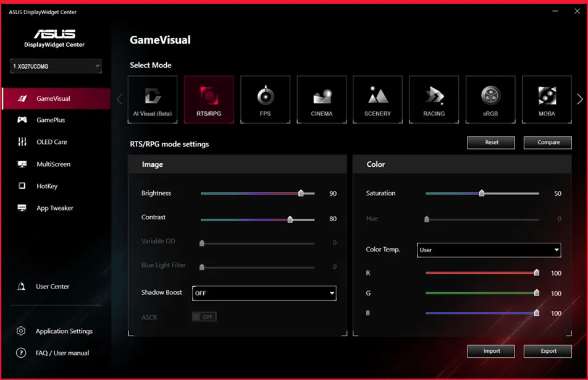
Task: Export the current GameVisual settings
Action: click(x=547, y=351)
